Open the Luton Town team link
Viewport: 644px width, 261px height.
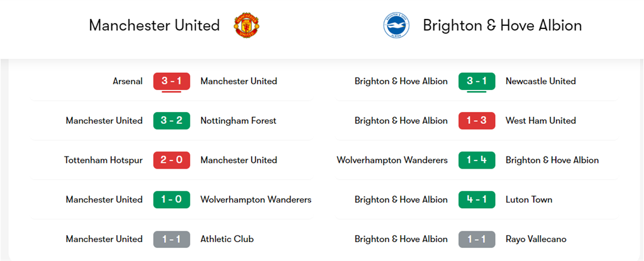[x=529, y=200]
